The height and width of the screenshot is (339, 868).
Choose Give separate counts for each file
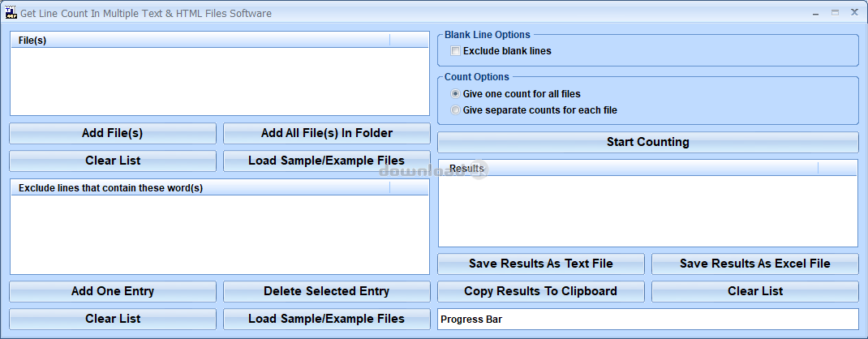click(x=456, y=110)
